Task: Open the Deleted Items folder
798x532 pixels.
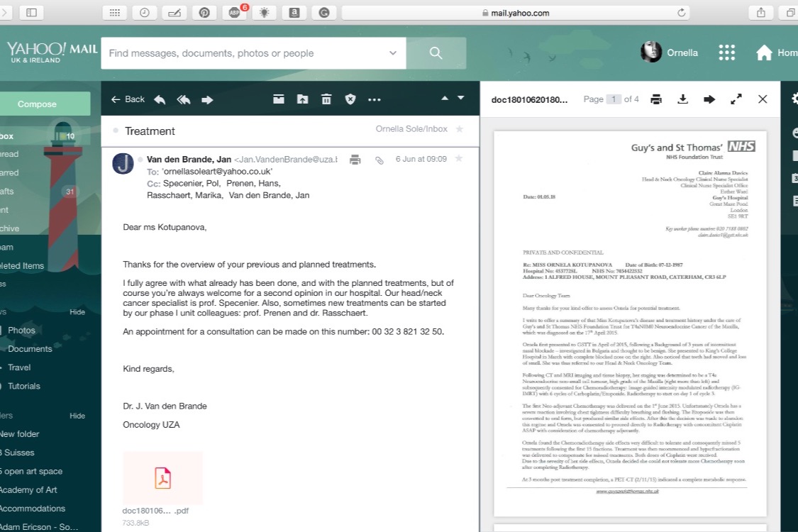Action: [x=22, y=266]
